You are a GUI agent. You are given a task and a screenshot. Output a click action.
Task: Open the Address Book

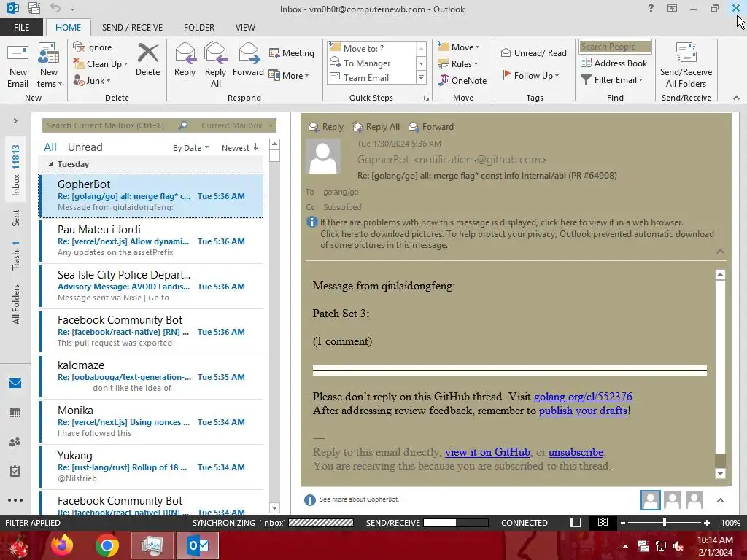click(x=614, y=63)
